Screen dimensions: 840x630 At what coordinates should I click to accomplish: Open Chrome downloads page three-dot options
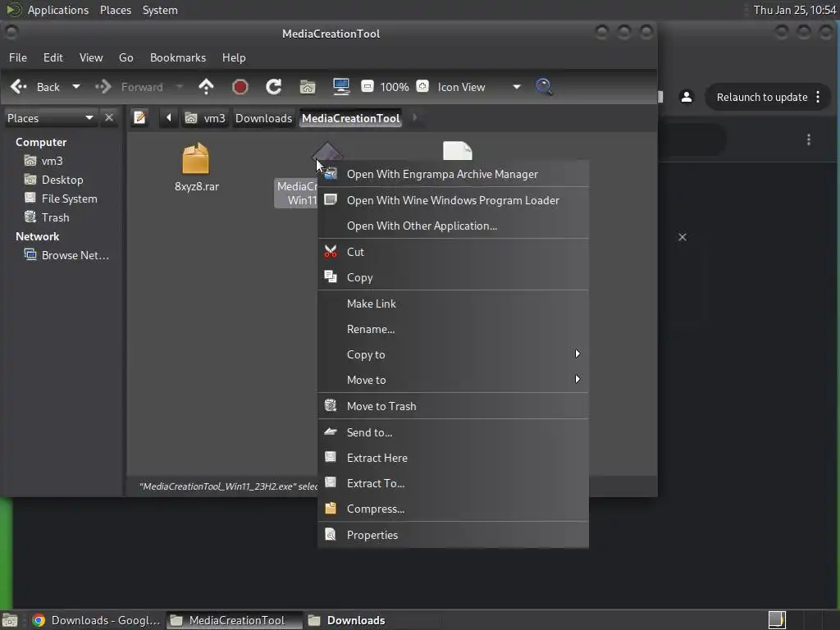808,139
